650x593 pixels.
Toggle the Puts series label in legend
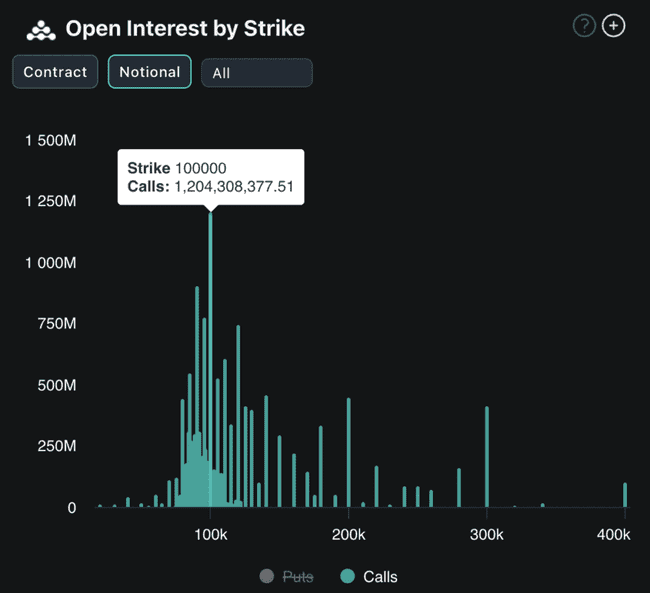click(297, 576)
